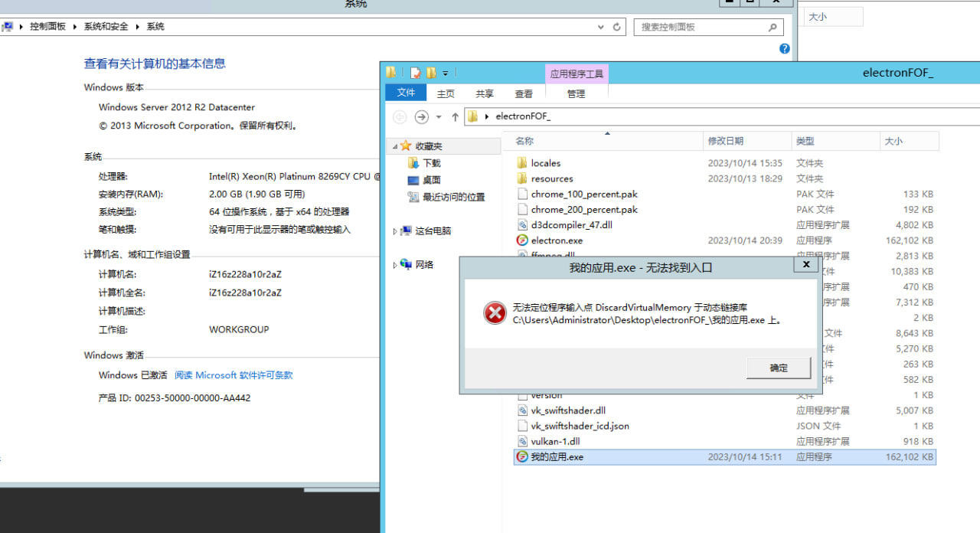Click the 系统 breadcrumb in address bar
Image resolution: width=980 pixels, height=533 pixels.
(155, 27)
